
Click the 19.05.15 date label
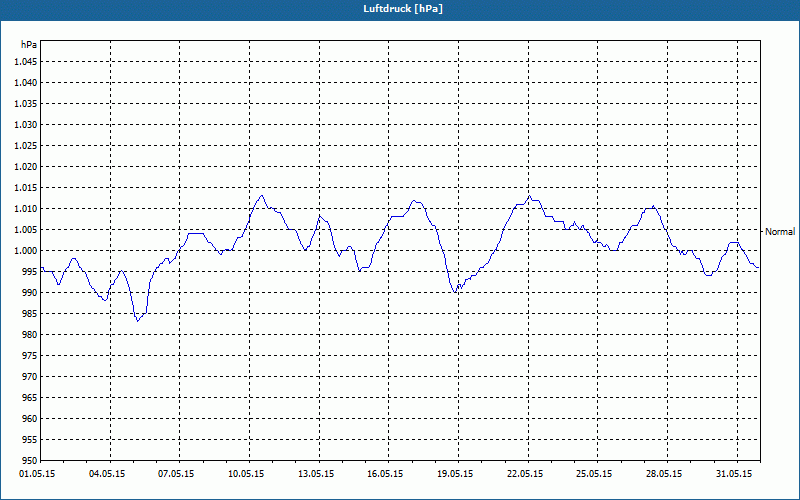(456, 474)
